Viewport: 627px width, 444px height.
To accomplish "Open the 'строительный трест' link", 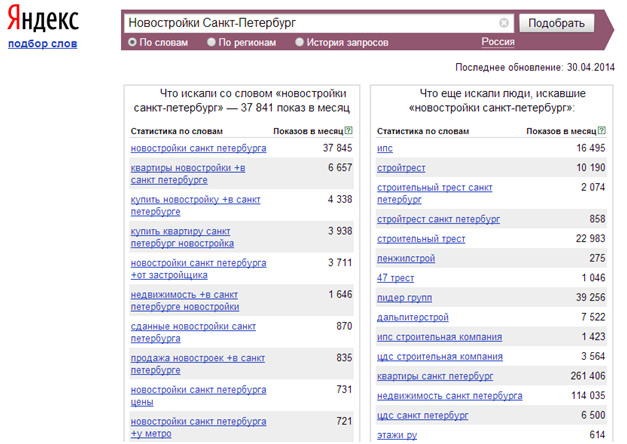I will tap(421, 239).
